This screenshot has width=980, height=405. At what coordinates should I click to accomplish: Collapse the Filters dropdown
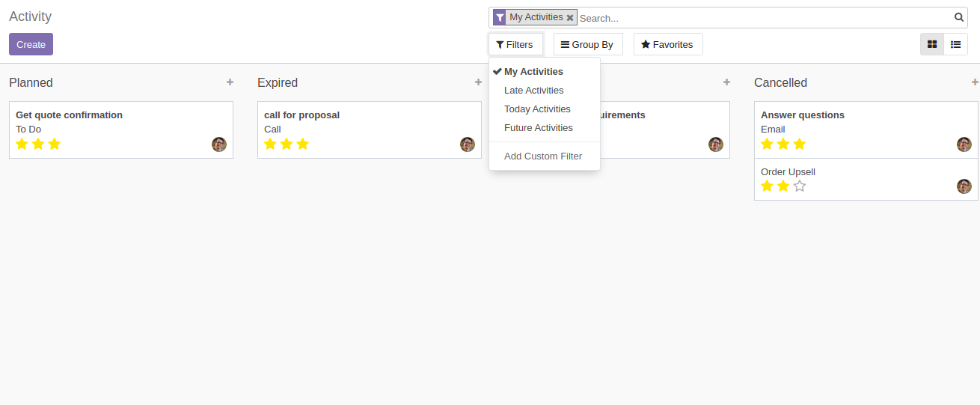coord(515,45)
